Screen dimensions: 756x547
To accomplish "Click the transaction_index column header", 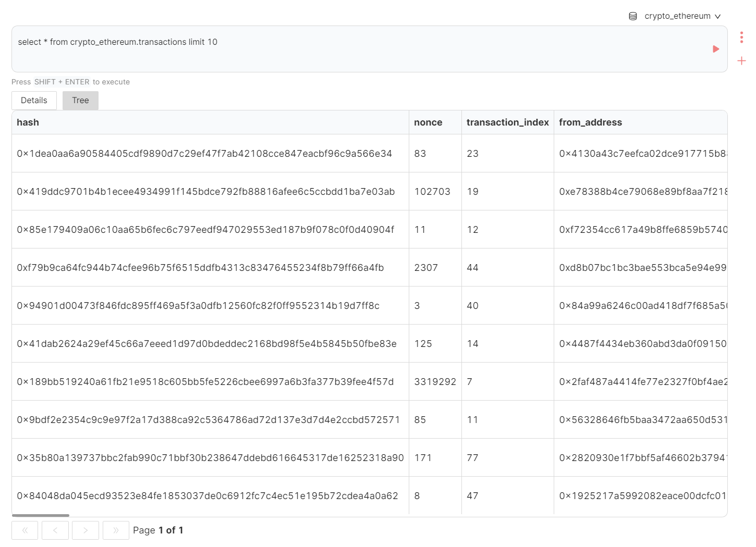I will point(507,122).
